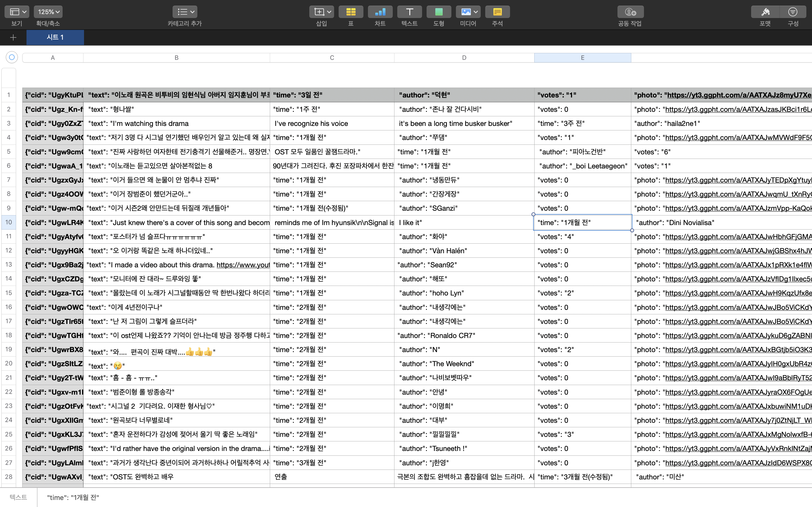The width and height of the screenshot is (812, 507).
Task: Open the Collaborate (공동 작업) icon
Action: pos(630,12)
